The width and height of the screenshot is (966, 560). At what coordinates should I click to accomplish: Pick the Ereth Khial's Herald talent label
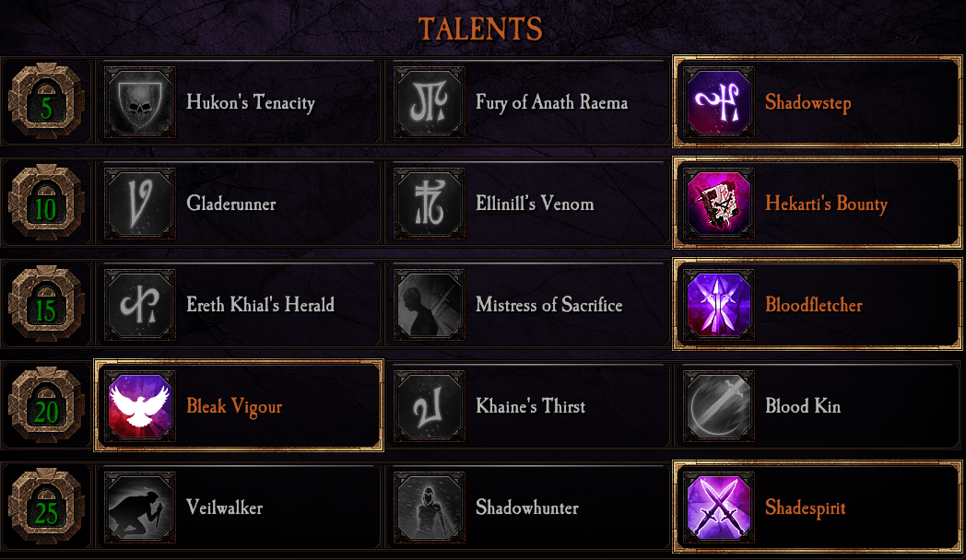(260, 305)
